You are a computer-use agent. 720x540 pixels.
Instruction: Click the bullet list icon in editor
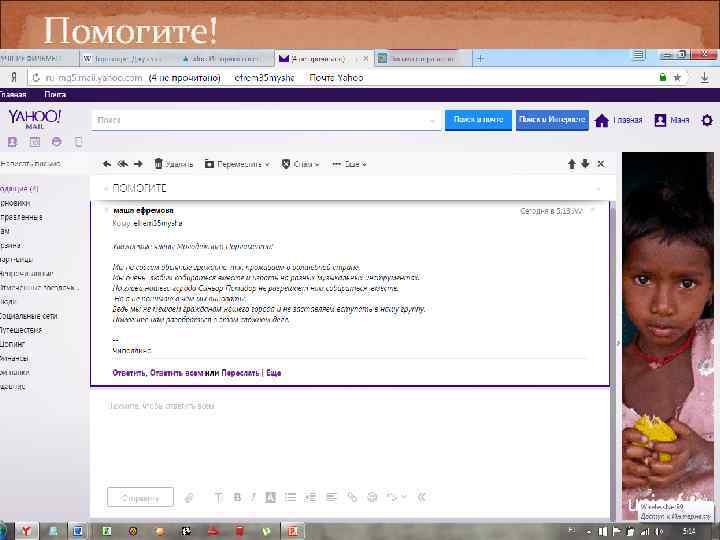(x=290, y=497)
